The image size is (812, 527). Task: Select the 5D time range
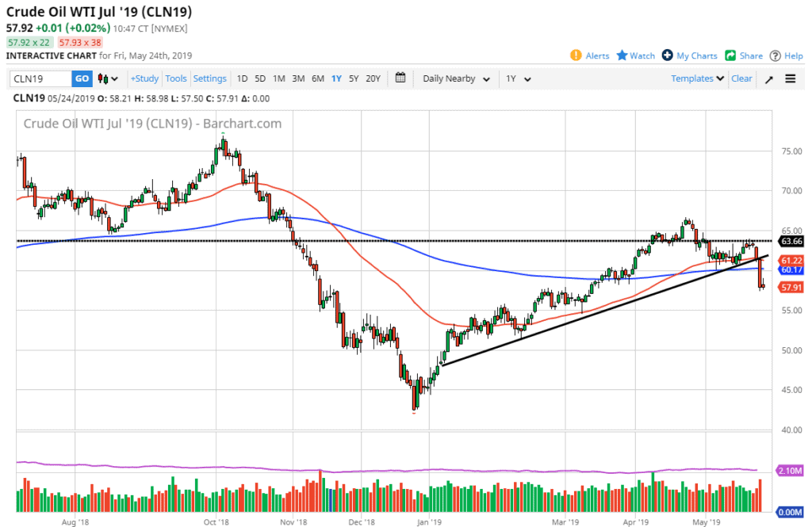[x=260, y=78]
